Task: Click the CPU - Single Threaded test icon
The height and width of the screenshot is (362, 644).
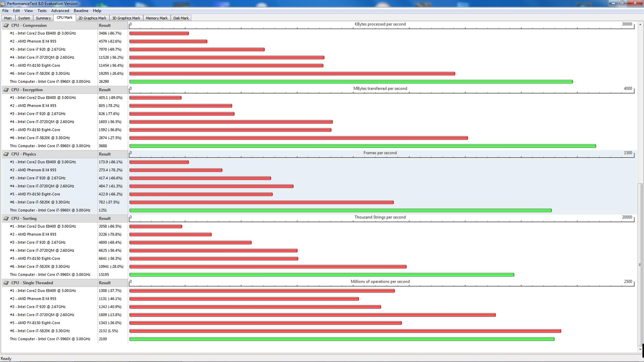Action: [6, 283]
